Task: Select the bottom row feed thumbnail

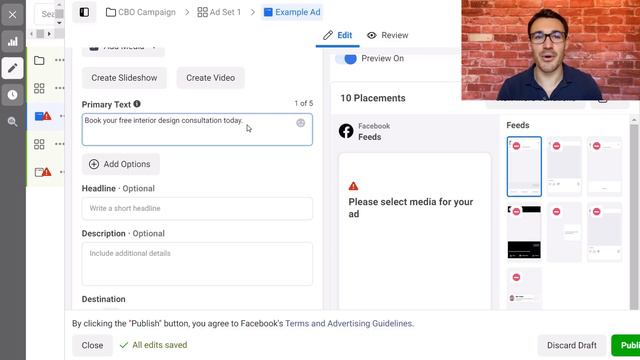Action: click(524, 289)
